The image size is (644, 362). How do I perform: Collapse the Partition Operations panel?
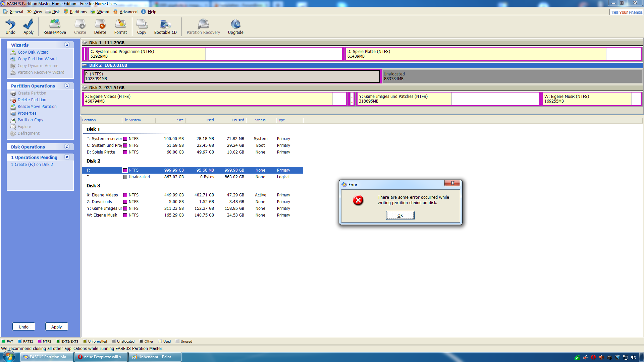[67, 86]
